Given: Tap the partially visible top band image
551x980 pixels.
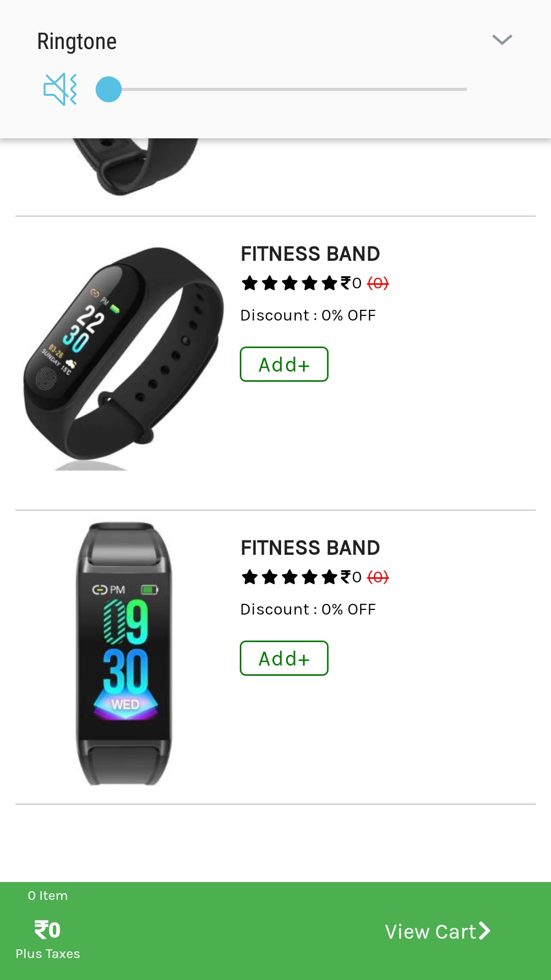Looking at the screenshot, I should pyautogui.click(x=135, y=166).
